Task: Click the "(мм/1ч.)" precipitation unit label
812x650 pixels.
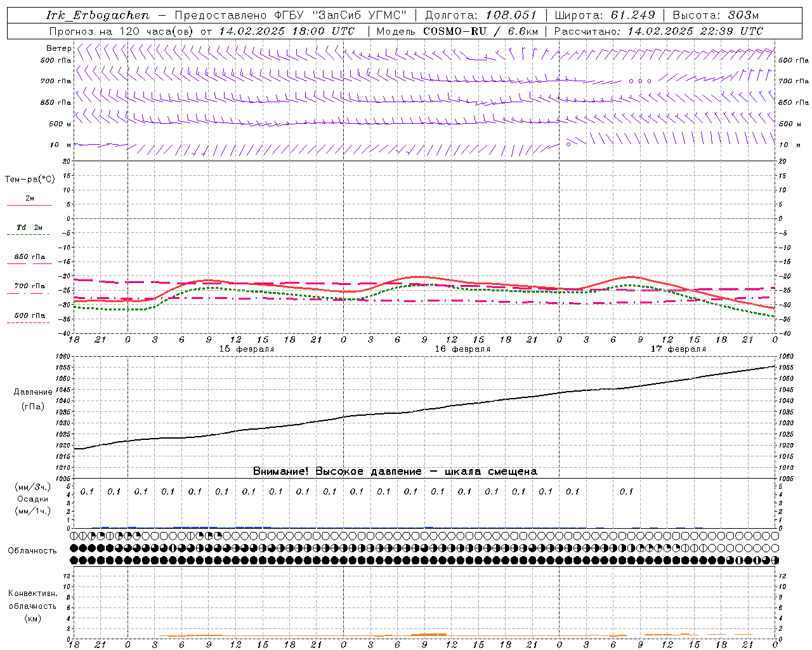Action: tap(33, 511)
